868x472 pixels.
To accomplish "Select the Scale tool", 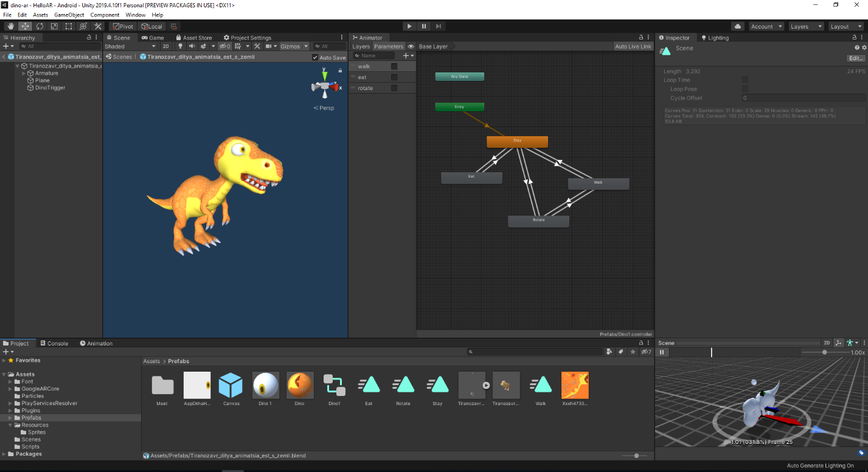I will coord(54,26).
